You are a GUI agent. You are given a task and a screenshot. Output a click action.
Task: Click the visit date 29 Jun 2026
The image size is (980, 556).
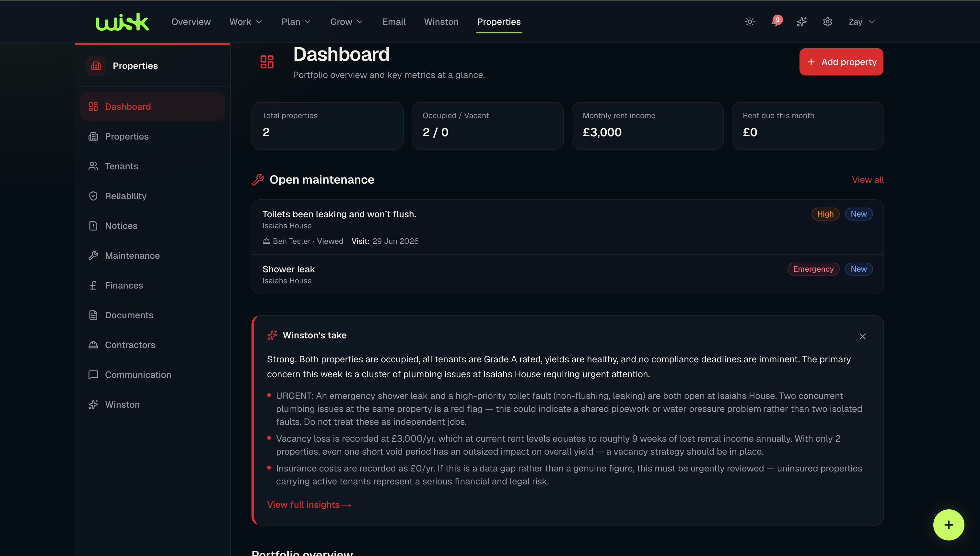pos(395,241)
